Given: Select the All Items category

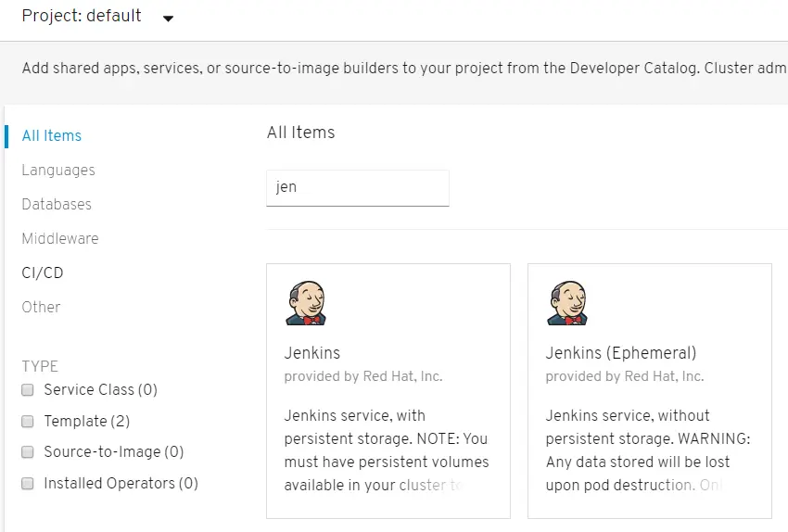Looking at the screenshot, I should [52, 135].
